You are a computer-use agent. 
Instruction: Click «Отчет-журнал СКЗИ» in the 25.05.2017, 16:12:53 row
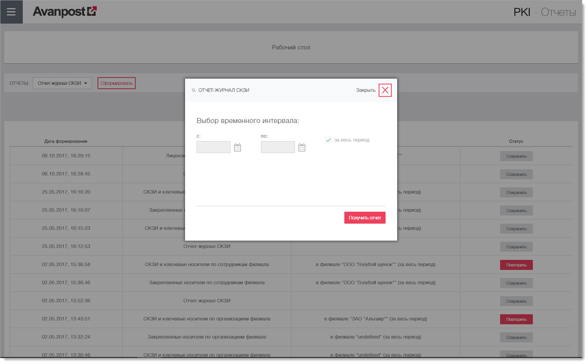pyautogui.click(x=207, y=246)
